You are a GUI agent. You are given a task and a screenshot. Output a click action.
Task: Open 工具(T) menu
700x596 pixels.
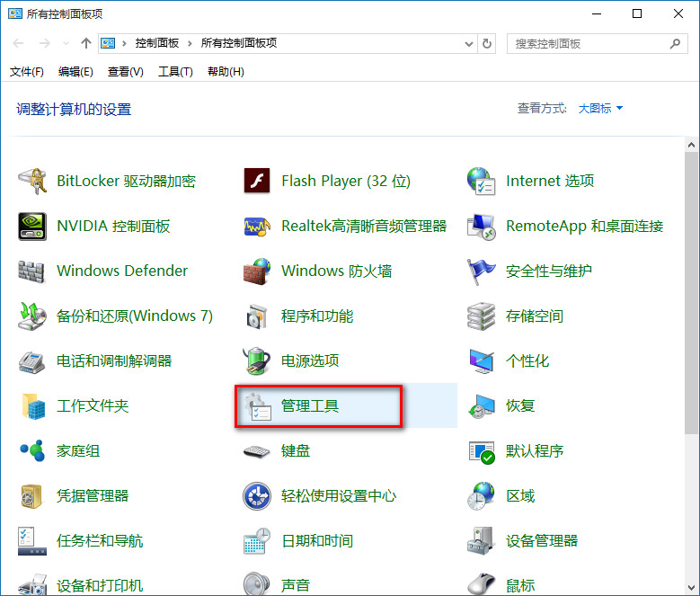(x=175, y=72)
